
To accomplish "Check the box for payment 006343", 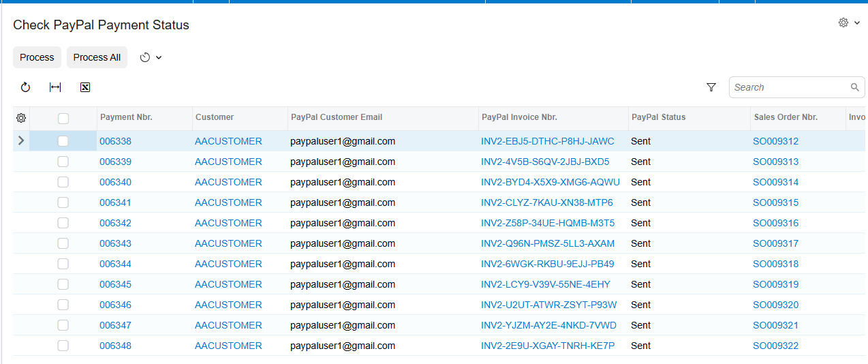I will click(63, 243).
